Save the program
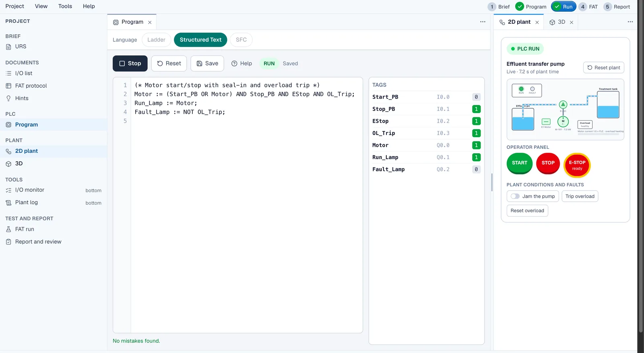 [207, 64]
